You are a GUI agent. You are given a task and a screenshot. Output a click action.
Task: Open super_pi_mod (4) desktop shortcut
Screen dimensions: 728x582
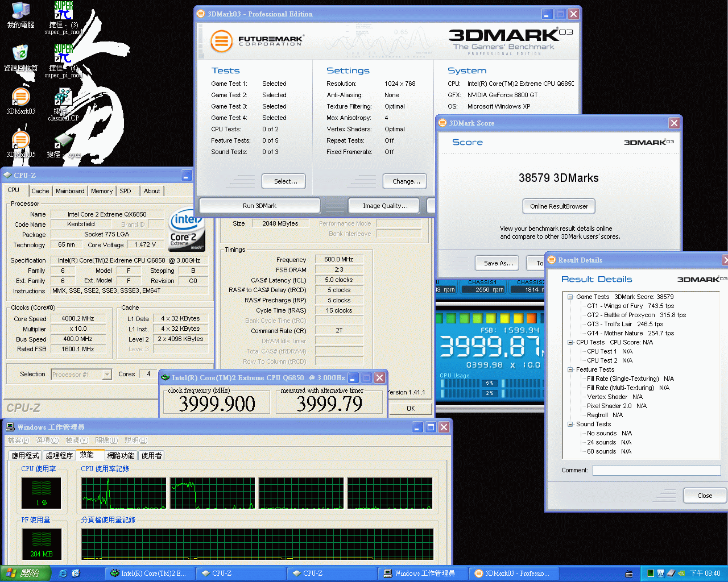[64, 60]
